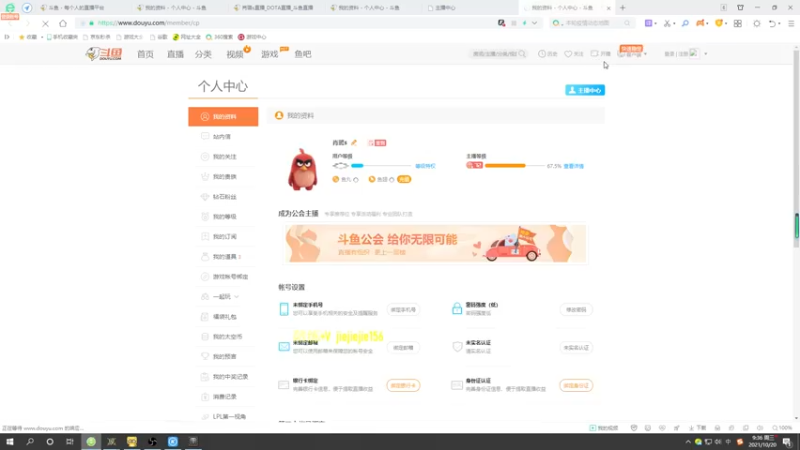The image size is (800, 450).
Task: Open watch history clock icon
Action: (x=542, y=54)
